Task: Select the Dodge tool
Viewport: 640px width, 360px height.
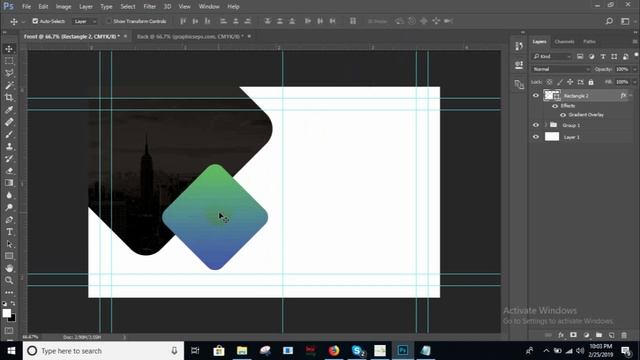Action: click(9, 207)
